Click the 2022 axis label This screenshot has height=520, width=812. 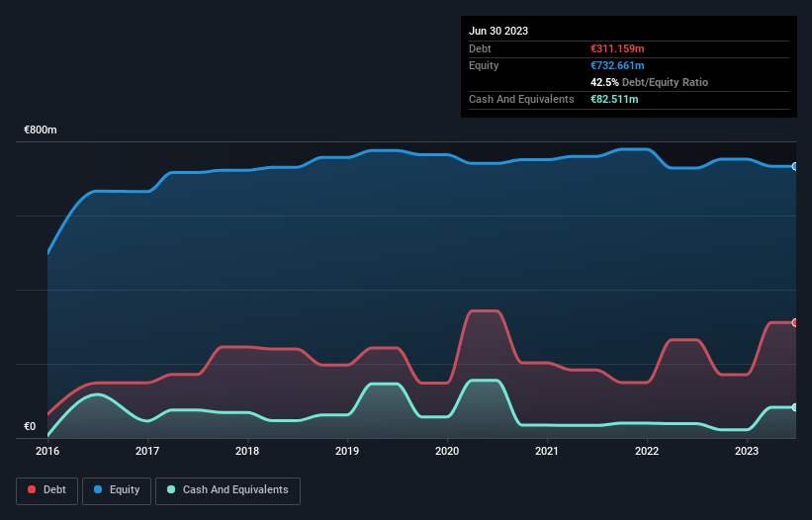point(647,451)
